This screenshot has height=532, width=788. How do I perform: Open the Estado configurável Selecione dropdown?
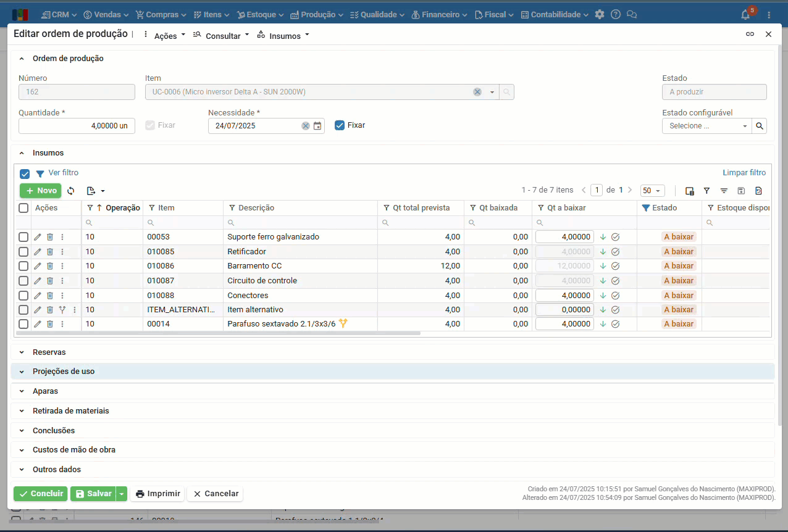(707, 126)
